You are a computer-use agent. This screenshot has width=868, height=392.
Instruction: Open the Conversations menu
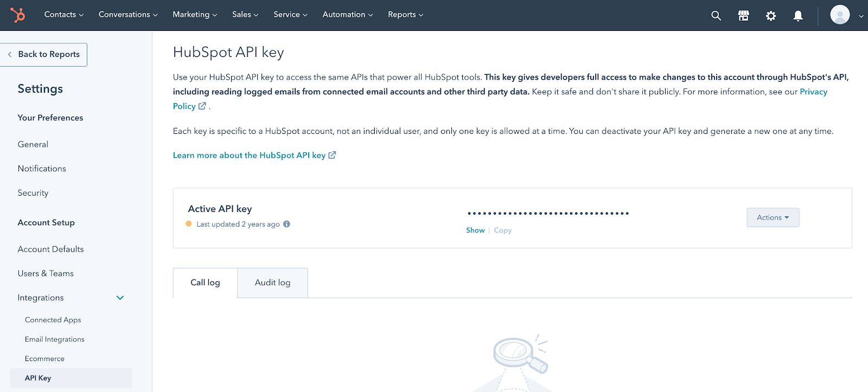click(128, 15)
